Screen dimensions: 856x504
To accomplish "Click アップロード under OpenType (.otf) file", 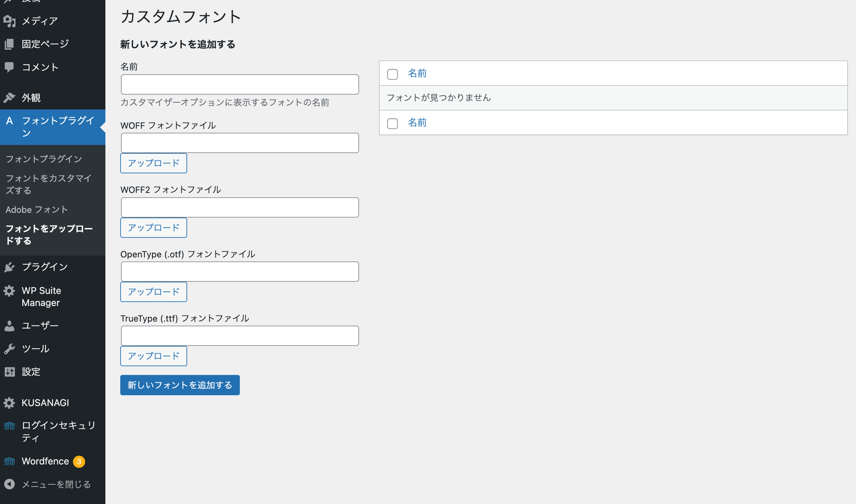I will [x=154, y=292].
